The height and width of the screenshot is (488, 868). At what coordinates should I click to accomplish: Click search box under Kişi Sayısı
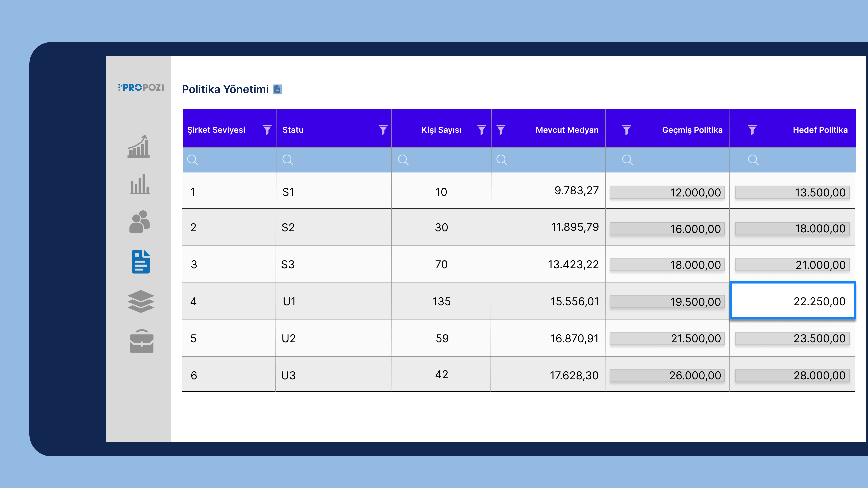tap(441, 160)
